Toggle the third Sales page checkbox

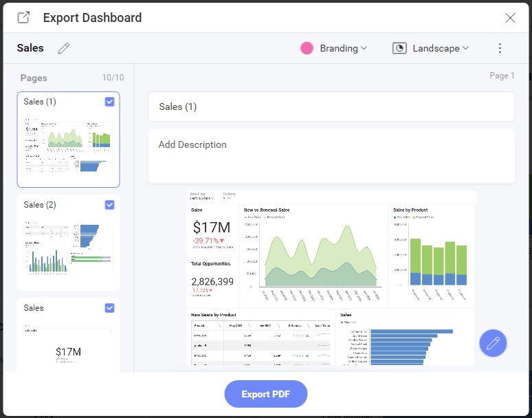[x=109, y=308]
